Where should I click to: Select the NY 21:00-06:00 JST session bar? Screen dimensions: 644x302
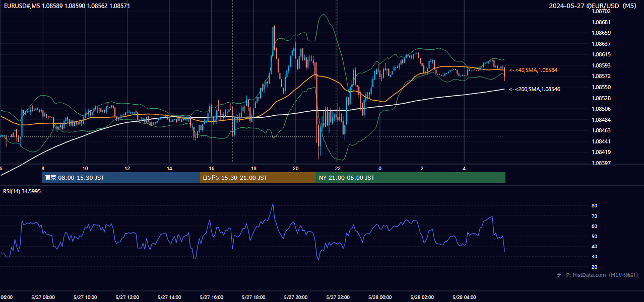pyautogui.click(x=411, y=178)
